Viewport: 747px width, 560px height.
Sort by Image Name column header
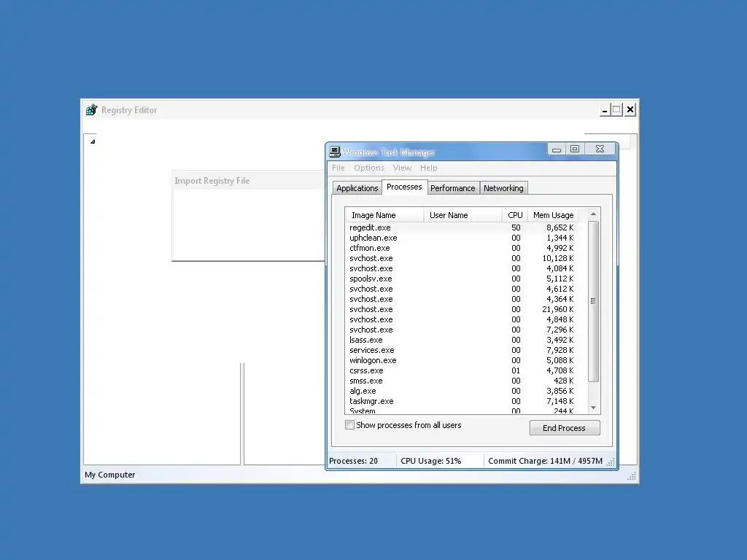(384, 215)
